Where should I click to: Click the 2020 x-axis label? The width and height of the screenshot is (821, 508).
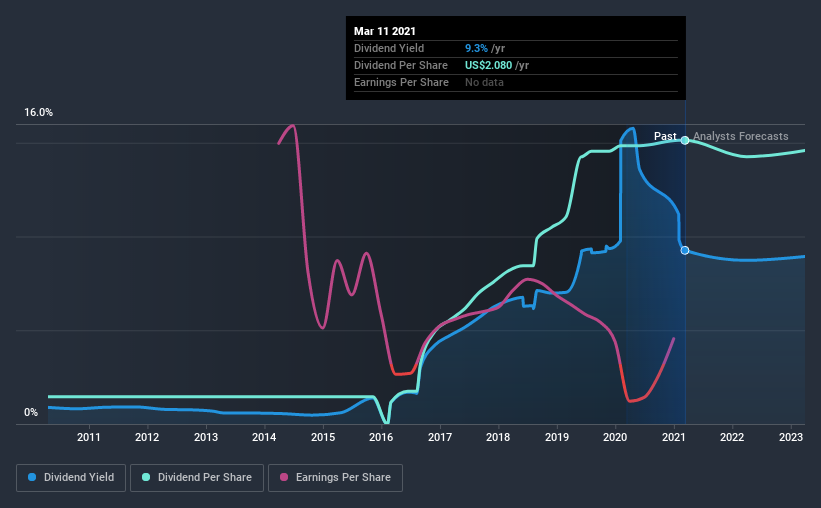615,437
